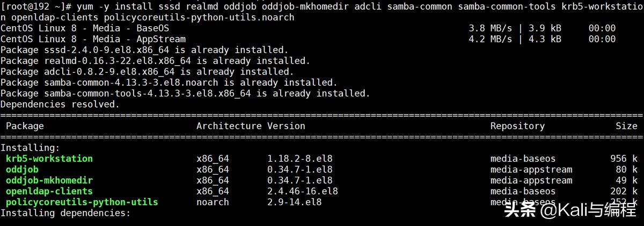Click the Architecture column header
644x226 pixels.
[229, 126]
